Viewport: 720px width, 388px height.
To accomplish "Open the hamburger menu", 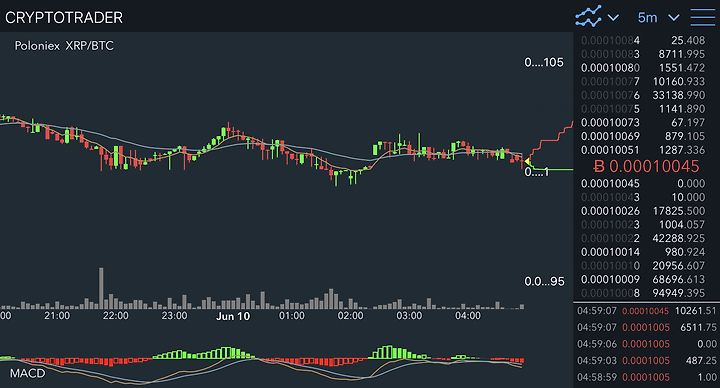I will pyautogui.click(x=703, y=17).
